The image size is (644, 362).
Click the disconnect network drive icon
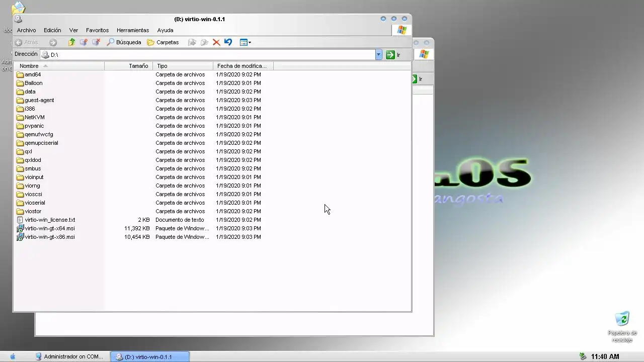(x=96, y=42)
